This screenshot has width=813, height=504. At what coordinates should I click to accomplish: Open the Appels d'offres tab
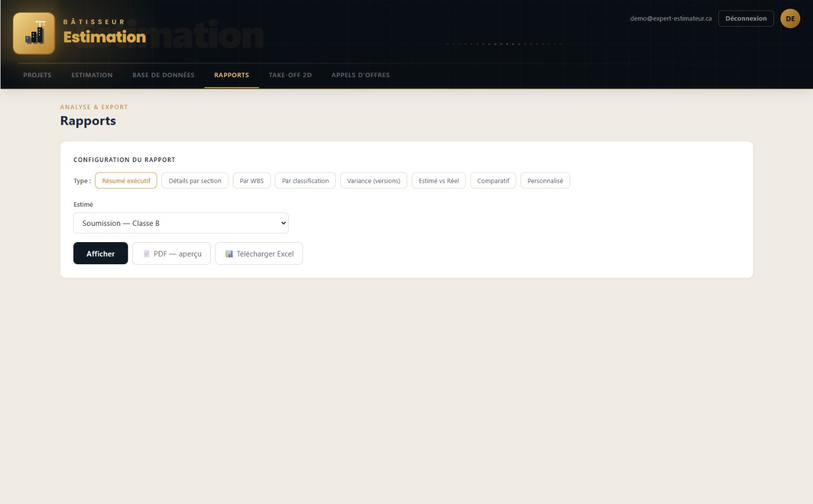click(x=360, y=75)
